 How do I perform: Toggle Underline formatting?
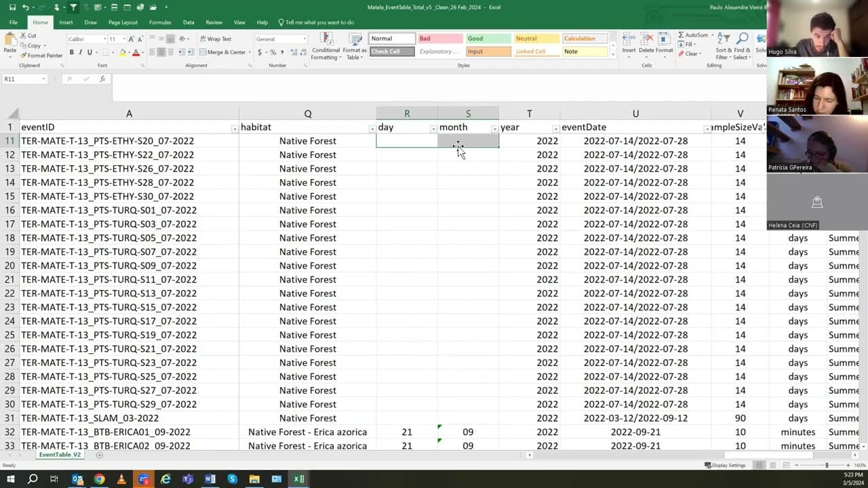tap(90, 52)
